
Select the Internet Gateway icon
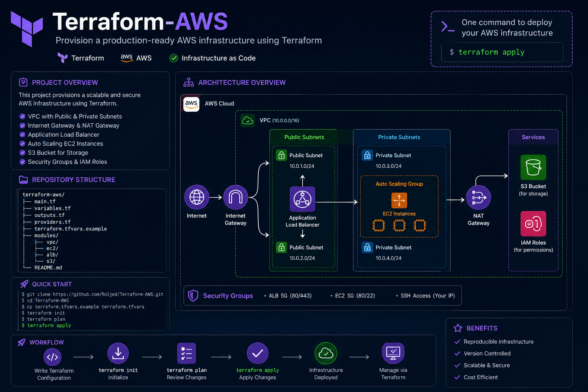235,197
